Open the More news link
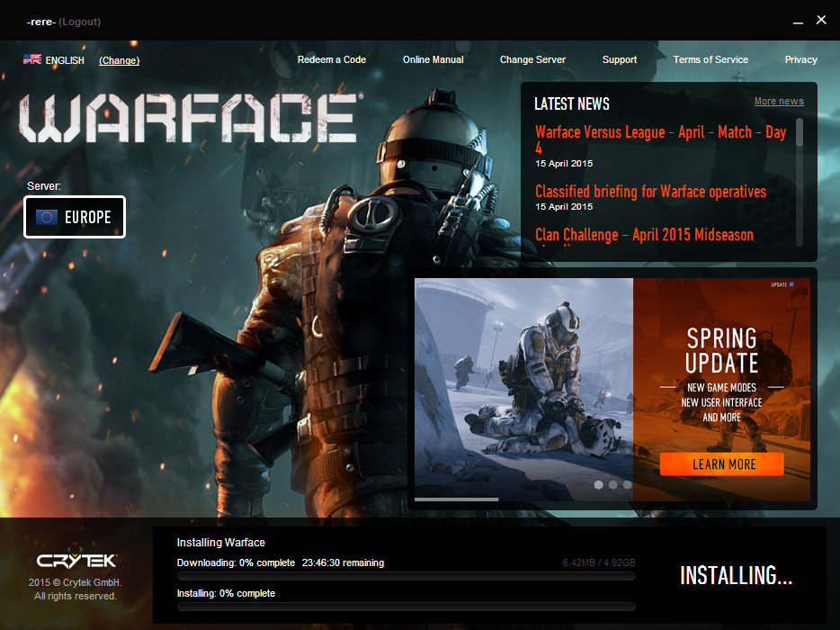The height and width of the screenshot is (630, 840). pyautogui.click(x=779, y=101)
